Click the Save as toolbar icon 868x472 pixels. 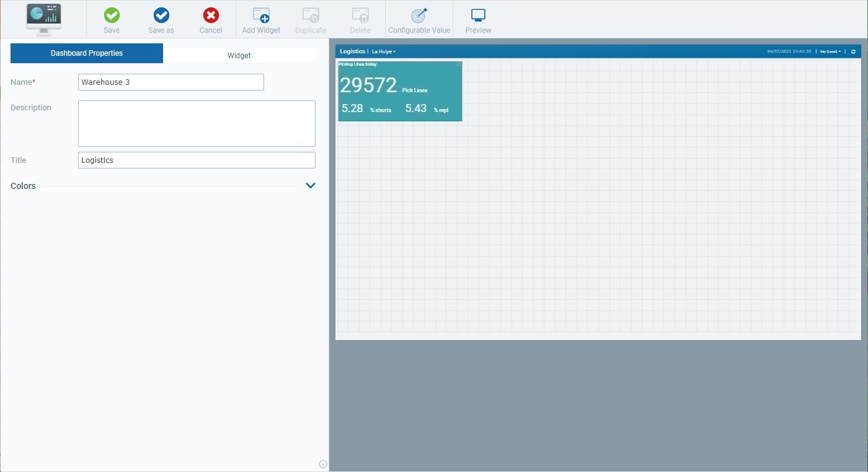[x=161, y=16]
